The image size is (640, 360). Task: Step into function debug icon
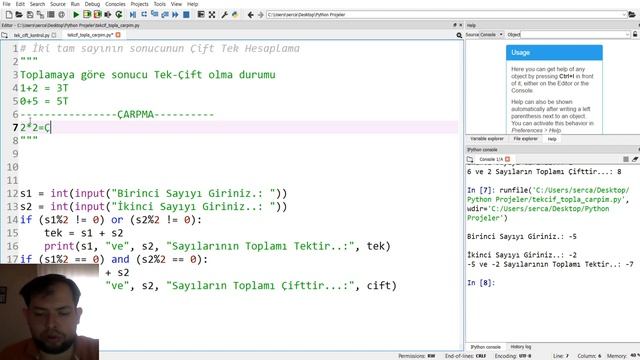tap(154, 15)
